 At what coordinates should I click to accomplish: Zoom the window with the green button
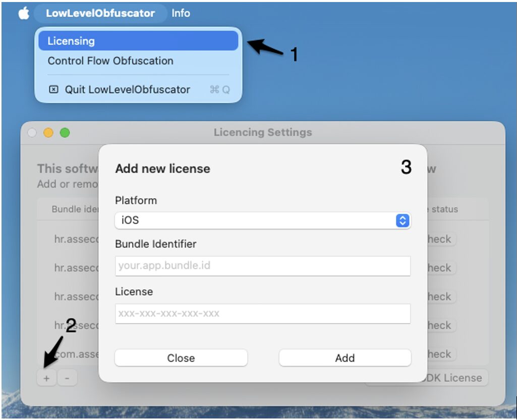coord(65,133)
